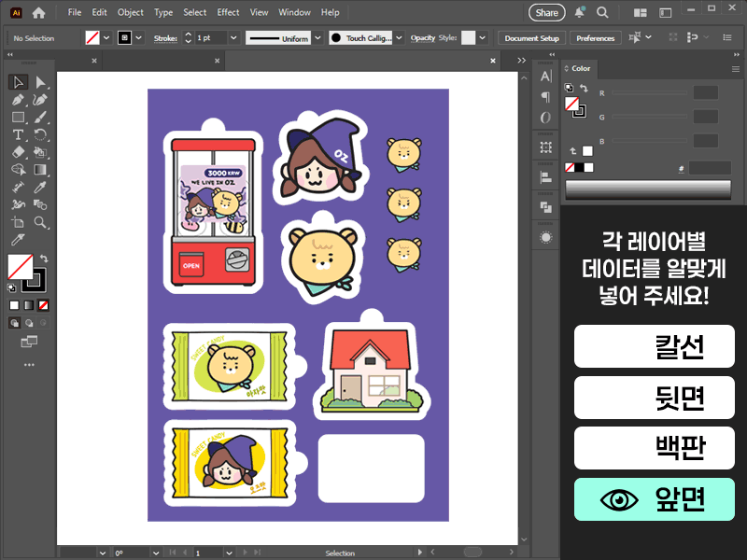This screenshot has height=560, width=747.
Task: Open the Appearance panel icon
Action: click(x=546, y=237)
